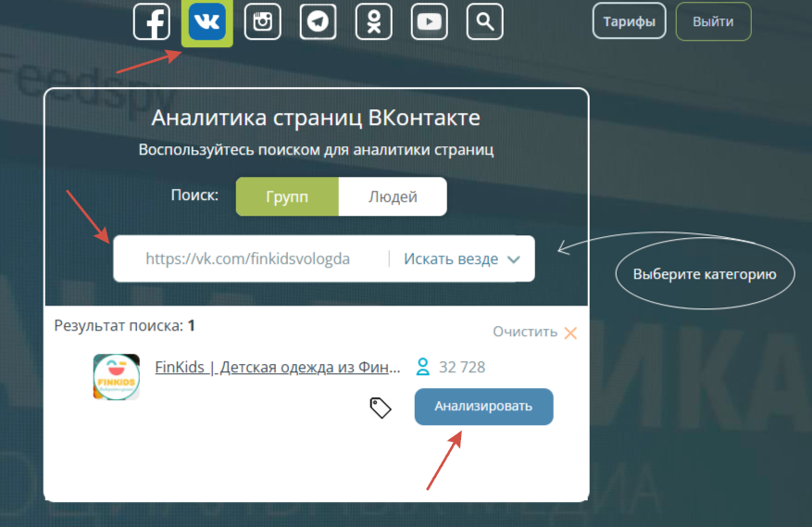Open the Тарифы pricing page
The width and height of the screenshot is (812, 527).
630,21
